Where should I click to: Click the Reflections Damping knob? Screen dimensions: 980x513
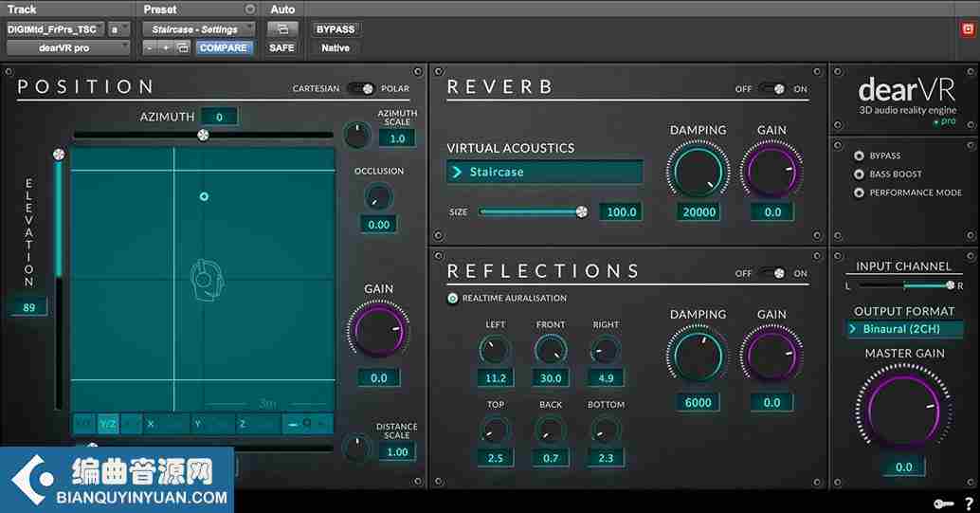(x=698, y=354)
